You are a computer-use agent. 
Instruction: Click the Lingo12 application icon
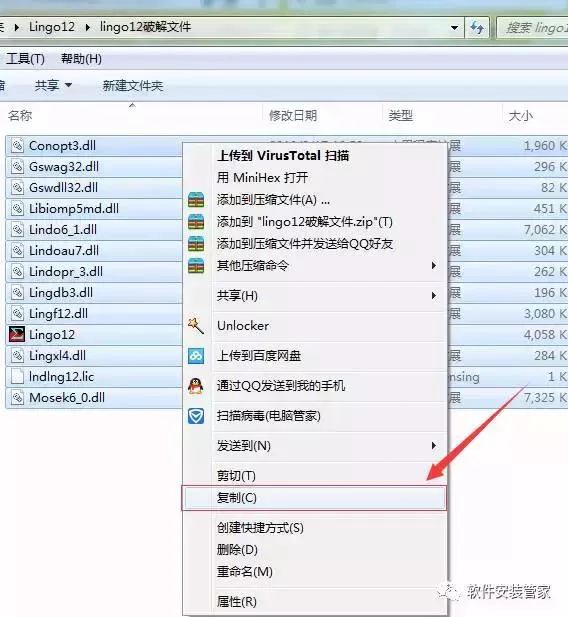(x=17, y=334)
